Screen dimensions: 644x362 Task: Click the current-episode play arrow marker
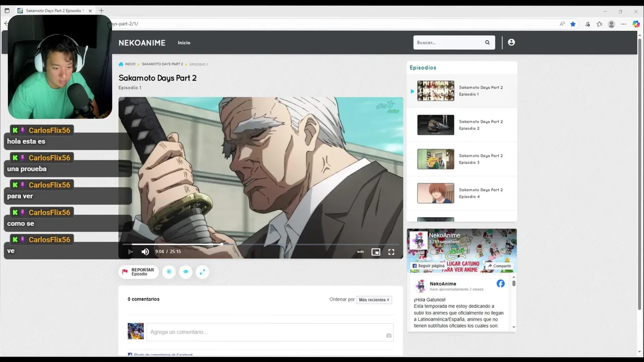point(413,91)
